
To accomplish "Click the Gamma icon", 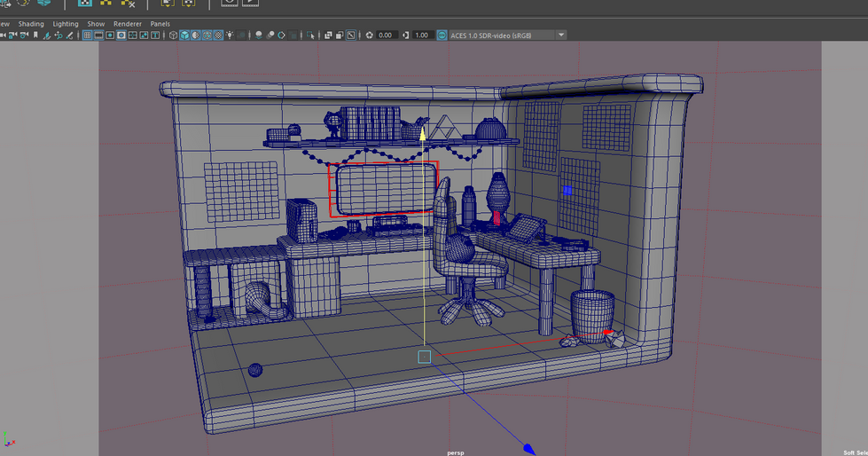I will 406,35.
